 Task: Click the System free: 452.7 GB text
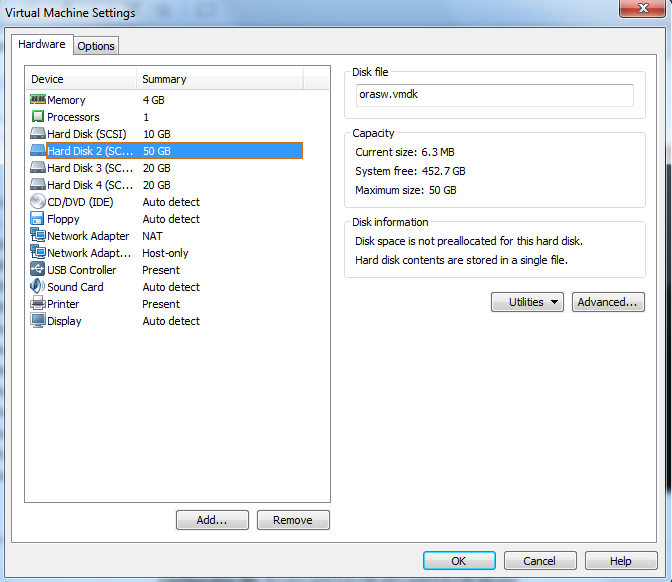[x=410, y=171]
